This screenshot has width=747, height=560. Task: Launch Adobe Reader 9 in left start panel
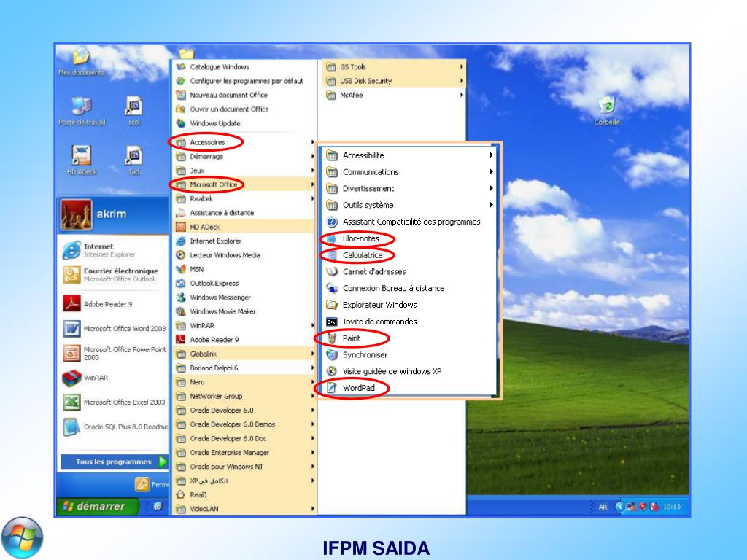[112, 304]
